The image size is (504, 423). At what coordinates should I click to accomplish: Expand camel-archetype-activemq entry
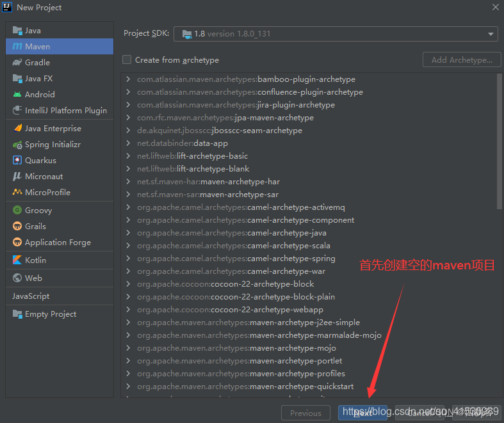point(128,207)
